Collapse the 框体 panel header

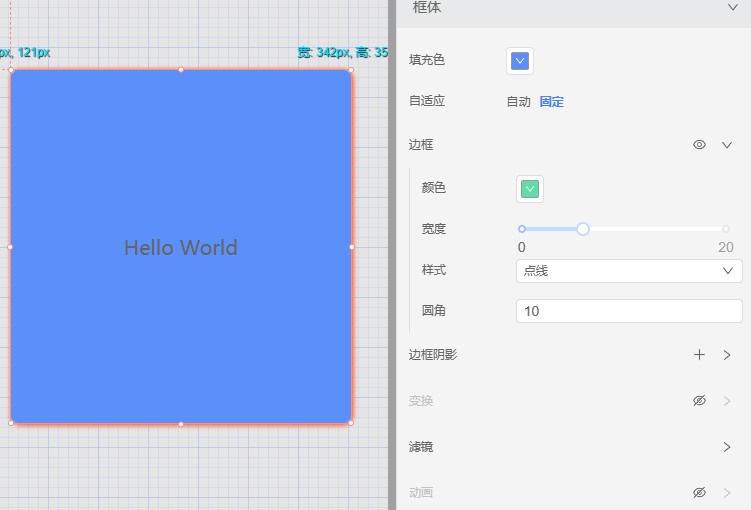[731, 8]
